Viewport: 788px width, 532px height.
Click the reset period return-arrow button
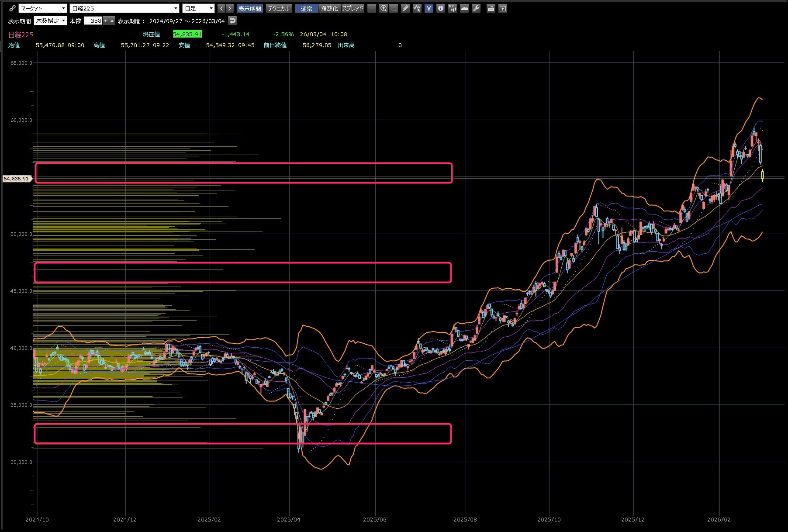(232, 21)
